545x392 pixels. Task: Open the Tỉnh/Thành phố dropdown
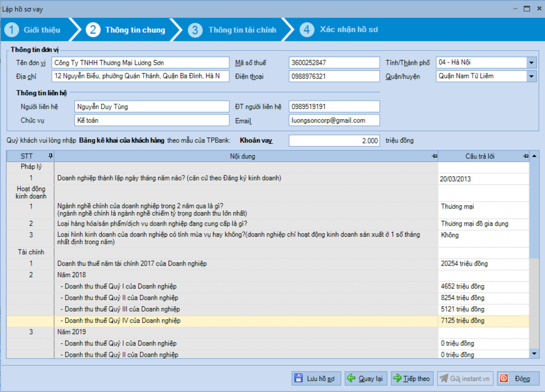click(531, 63)
